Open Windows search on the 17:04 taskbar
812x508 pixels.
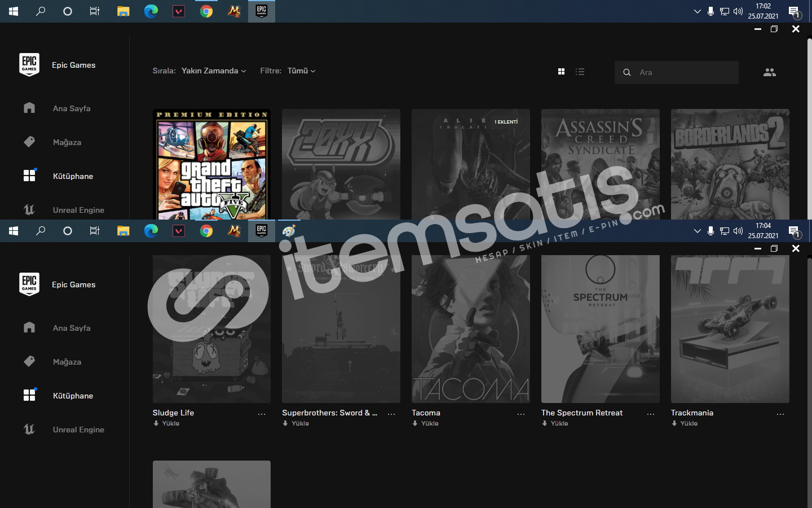[41, 231]
